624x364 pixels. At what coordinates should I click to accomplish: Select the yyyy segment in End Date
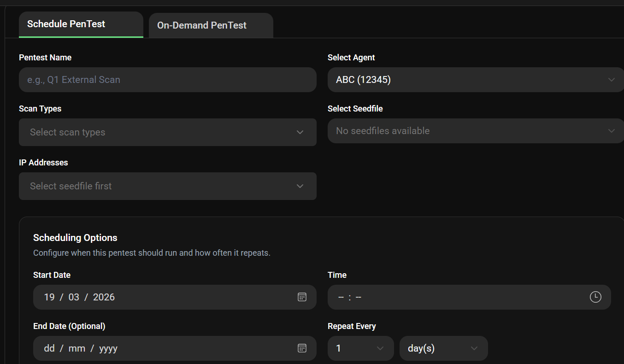tap(108, 348)
